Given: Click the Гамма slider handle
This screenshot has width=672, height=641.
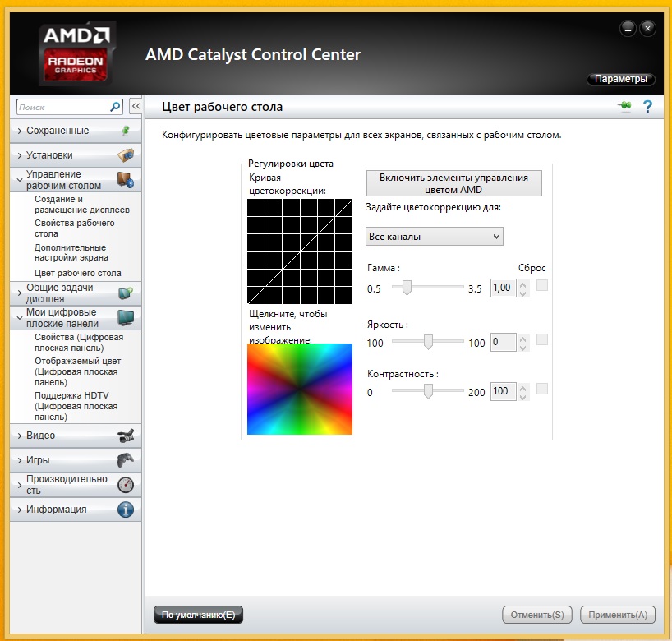Looking at the screenshot, I should [407, 288].
